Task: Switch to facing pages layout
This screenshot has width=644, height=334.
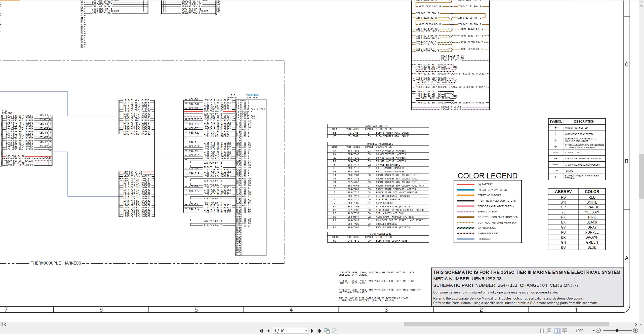Action: pyautogui.click(x=557, y=331)
